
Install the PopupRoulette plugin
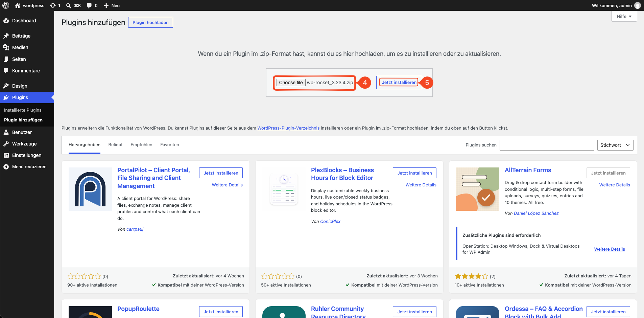221,312
